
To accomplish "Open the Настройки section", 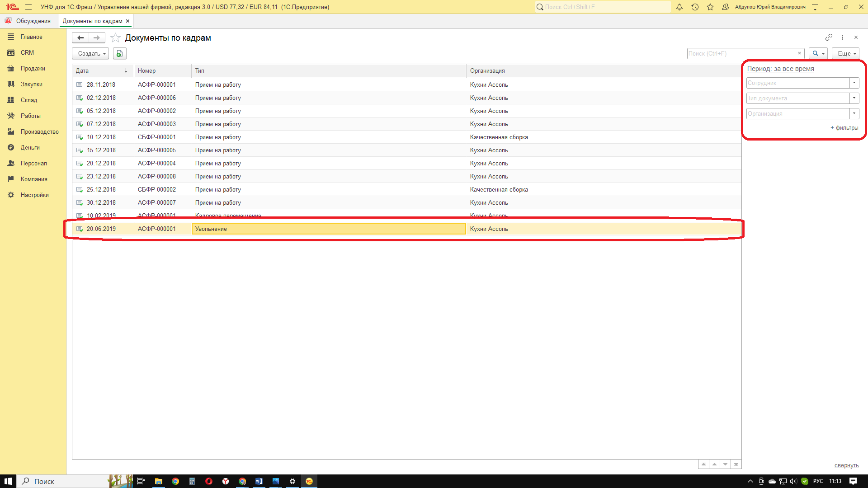I will (x=33, y=195).
